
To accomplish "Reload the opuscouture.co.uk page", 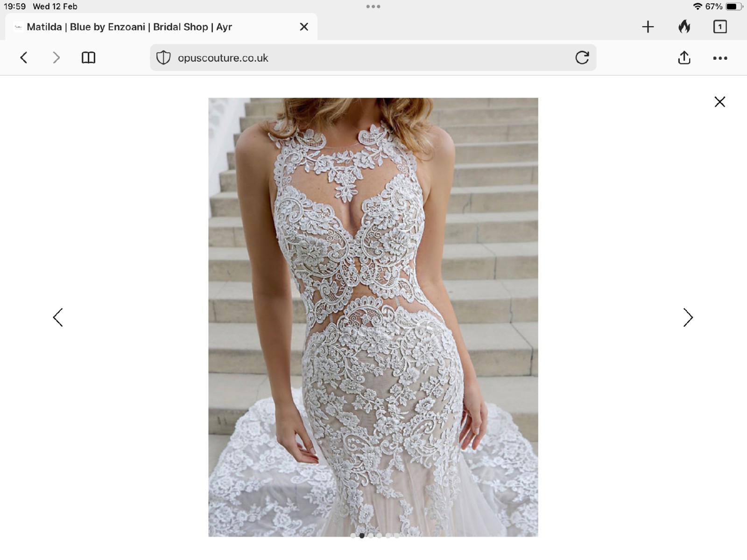I will pyautogui.click(x=582, y=57).
